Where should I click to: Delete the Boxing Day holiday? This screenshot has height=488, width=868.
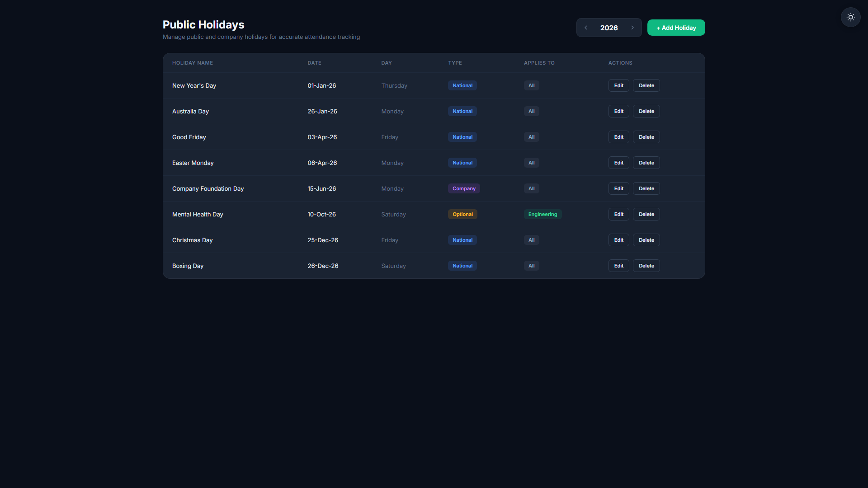click(646, 266)
